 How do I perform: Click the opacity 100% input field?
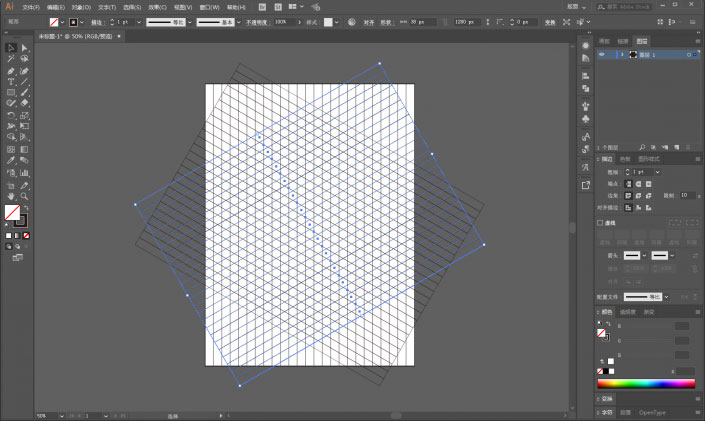pos(285,22)
